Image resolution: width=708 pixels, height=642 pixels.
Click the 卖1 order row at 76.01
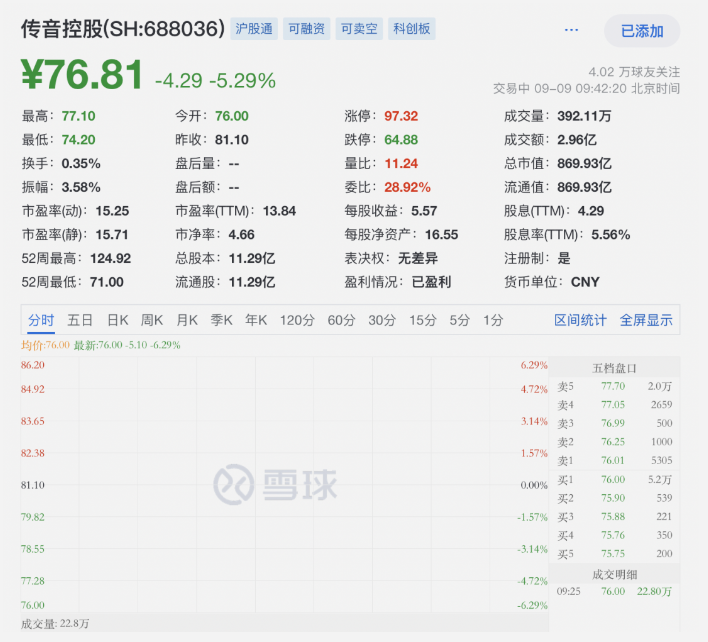[615, 460]
